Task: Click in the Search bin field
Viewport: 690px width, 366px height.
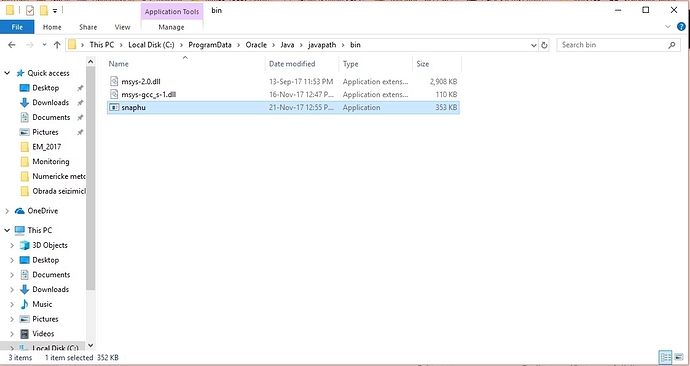Action: pyautogui.click(x=613, y=45)
